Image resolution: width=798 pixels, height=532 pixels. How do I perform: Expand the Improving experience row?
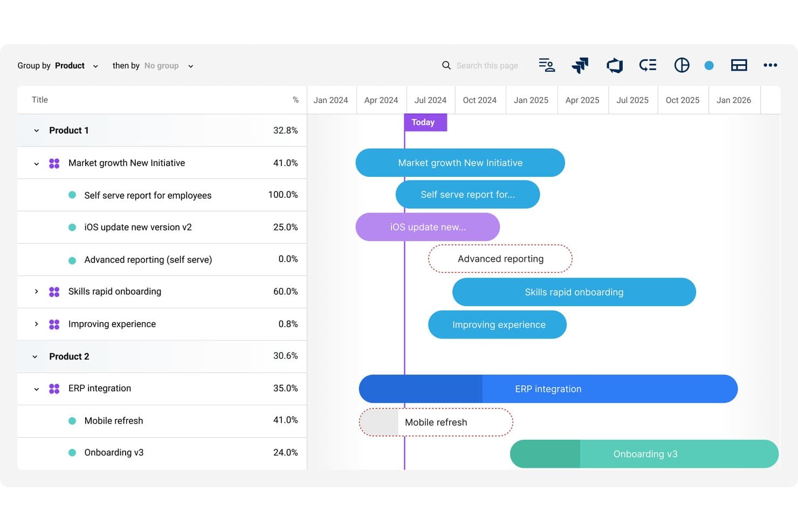[x=36, y=324]
